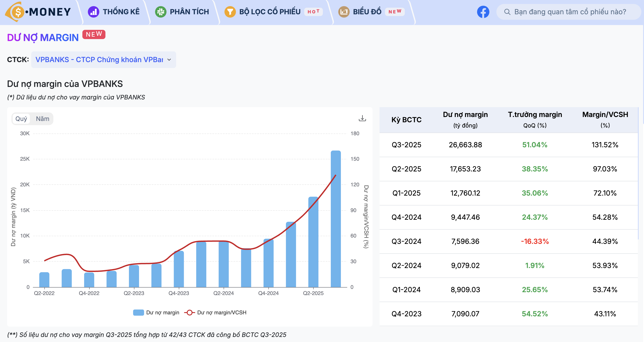644x342 pixels.
Task: Click the brown Biểu Đồ chart icon
Action: pos(344,12)
